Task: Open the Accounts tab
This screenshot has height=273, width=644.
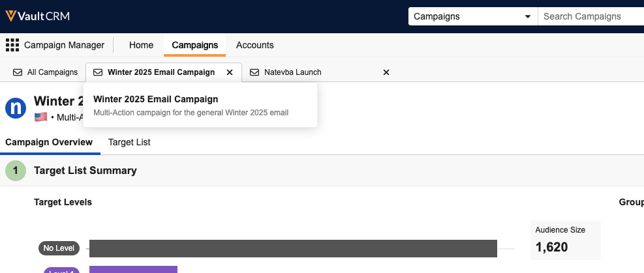Action: tap(254, 45)
